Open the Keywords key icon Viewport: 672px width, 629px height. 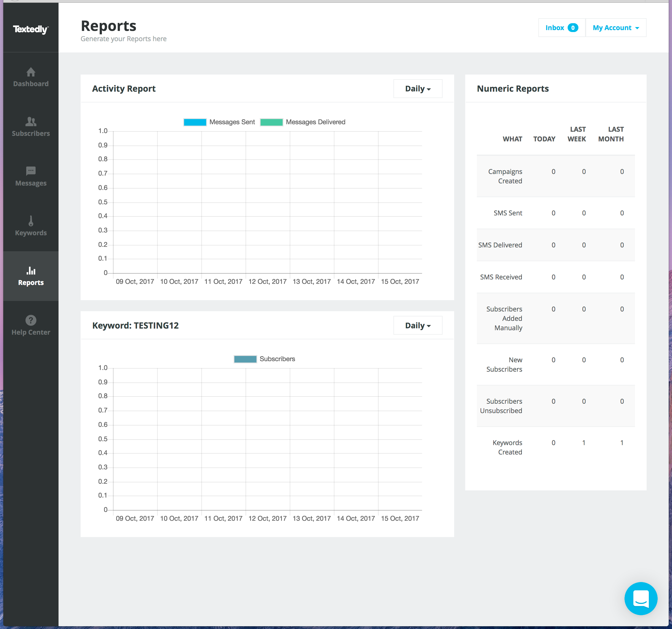click(x=31, y=221)
